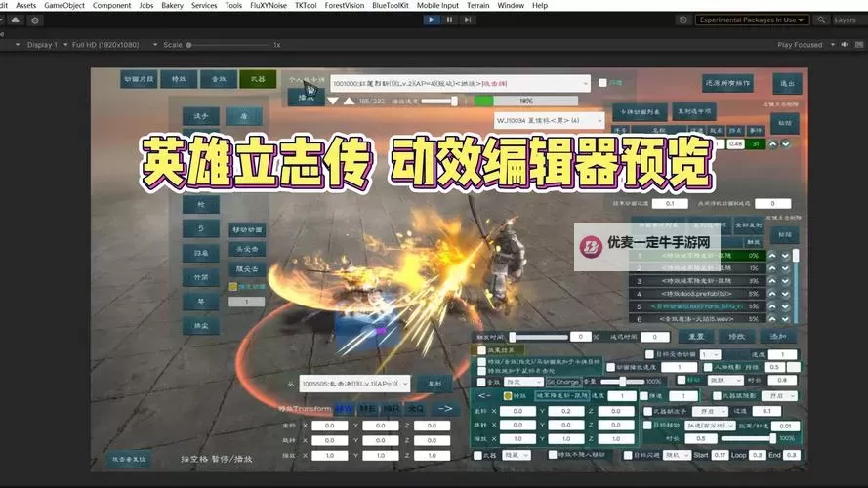Click the 播放 play button in editor
This screenshot has height=488, width=868.
(x=307, y=98)
